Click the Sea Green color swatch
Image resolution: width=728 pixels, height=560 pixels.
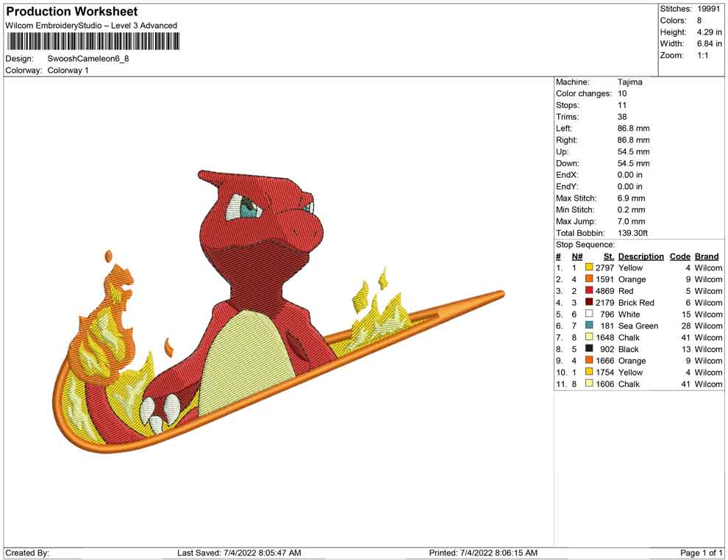tap(589, 326)
